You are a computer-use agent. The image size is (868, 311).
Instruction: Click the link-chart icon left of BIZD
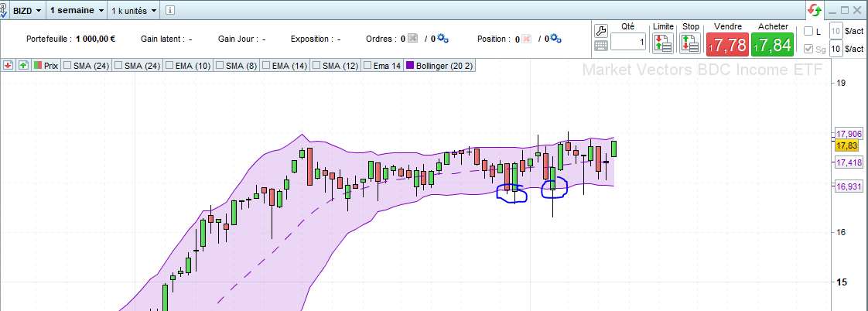click(5, 10)
